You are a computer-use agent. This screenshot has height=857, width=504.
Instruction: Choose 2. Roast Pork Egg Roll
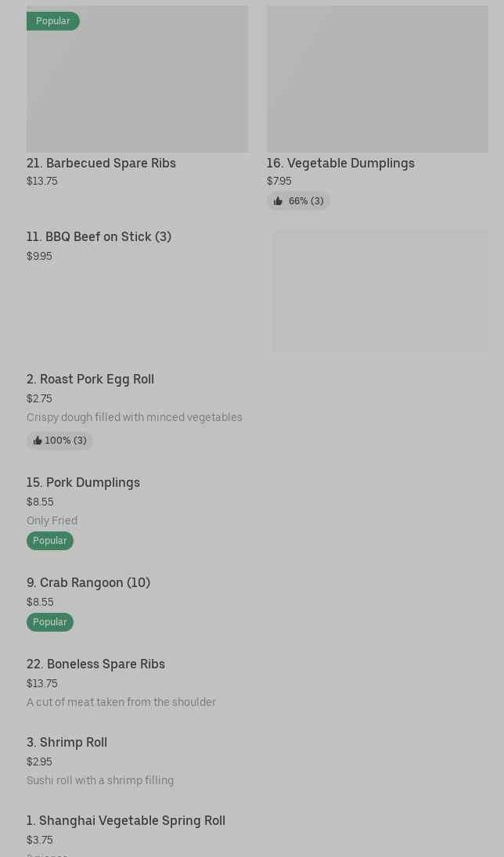pyautogui.click(x=90, y=379)
